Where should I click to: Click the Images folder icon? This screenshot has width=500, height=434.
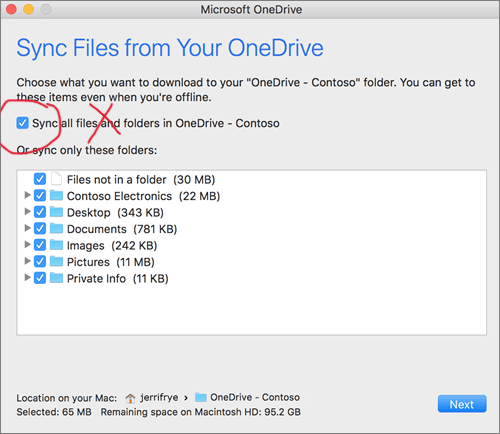click(x=56, y=245)
